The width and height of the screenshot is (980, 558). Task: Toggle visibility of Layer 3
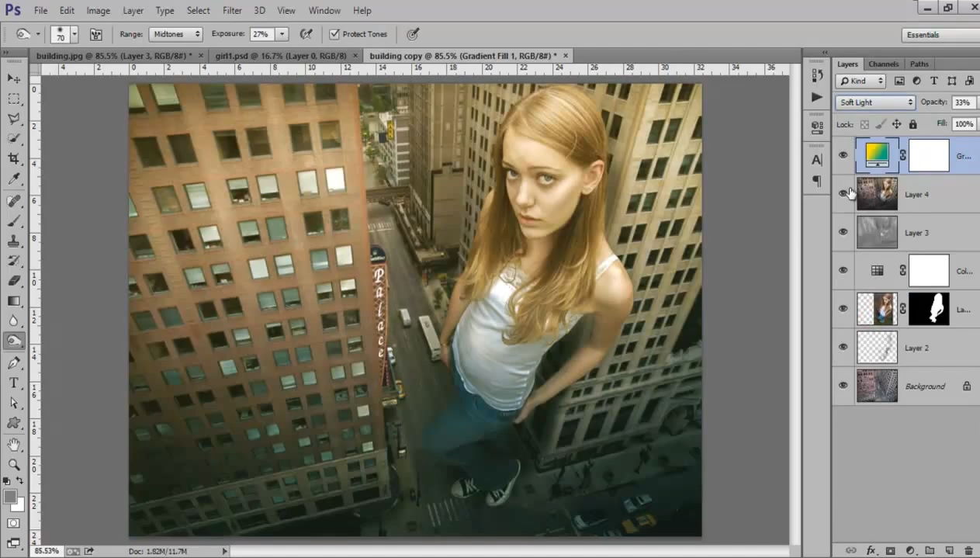click(x=843, y=232)
